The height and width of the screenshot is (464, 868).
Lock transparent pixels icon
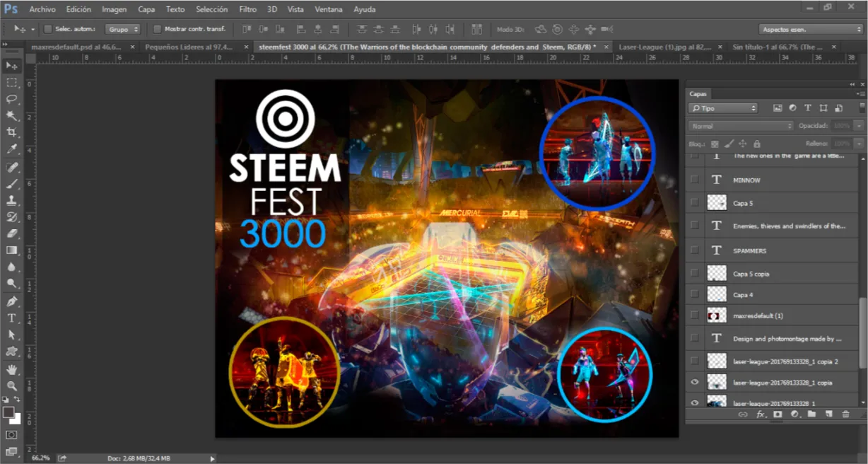(715, 144)
